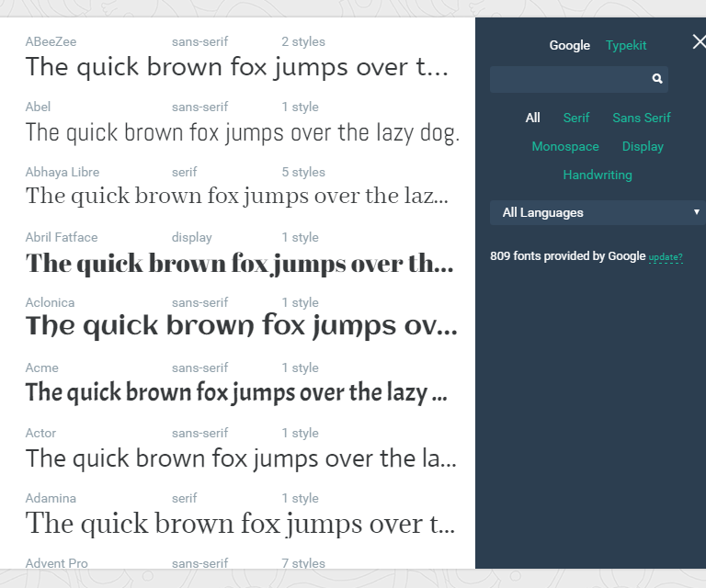Select the Adamina font sample
The image size is (706, 588).
240,524
